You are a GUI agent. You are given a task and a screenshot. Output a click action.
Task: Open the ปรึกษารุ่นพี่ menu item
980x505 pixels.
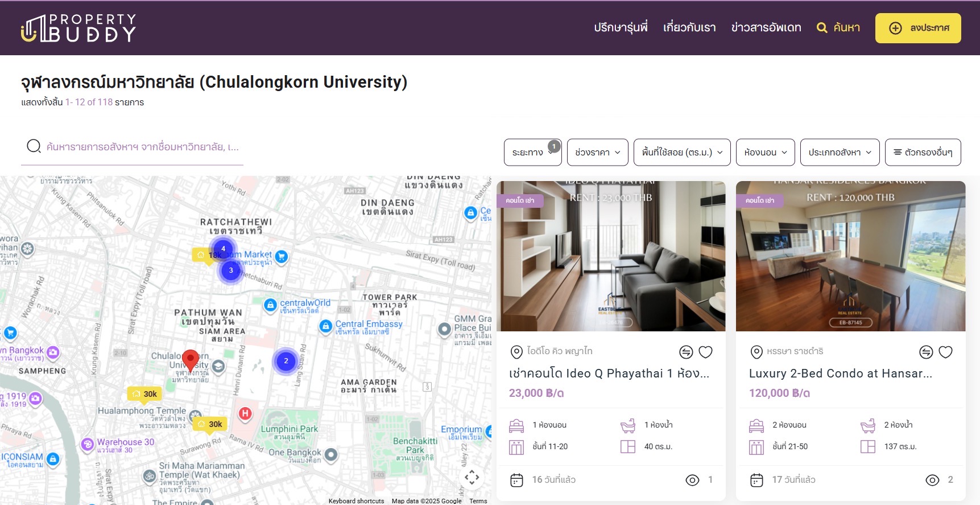click(621, 28)
